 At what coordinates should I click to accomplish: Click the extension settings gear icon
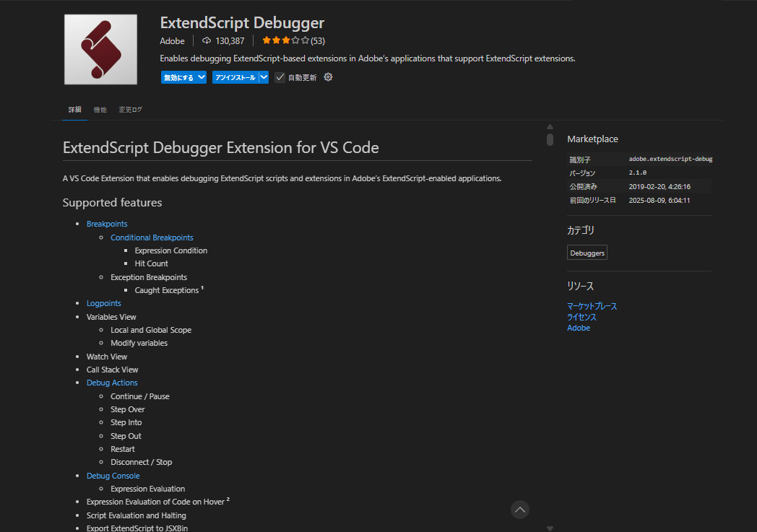(x=328, y=77)
